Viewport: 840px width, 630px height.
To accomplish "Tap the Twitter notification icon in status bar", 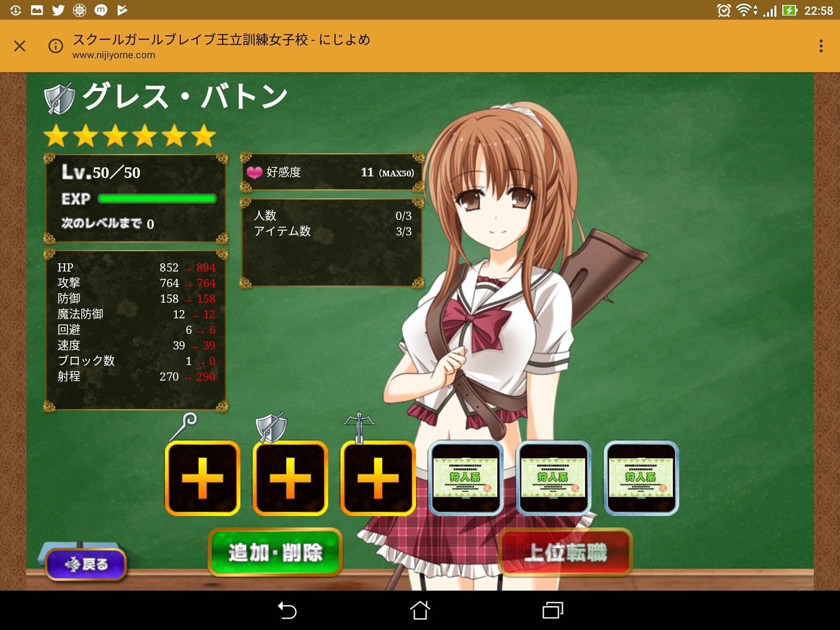I will pos(58,10).
